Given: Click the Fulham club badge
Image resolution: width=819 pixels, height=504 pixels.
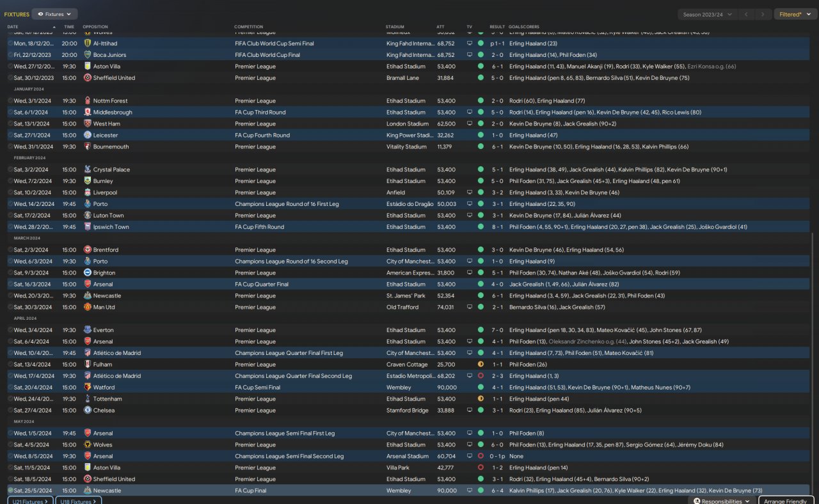Looking at the screenshot, I should tap(88, 365).
